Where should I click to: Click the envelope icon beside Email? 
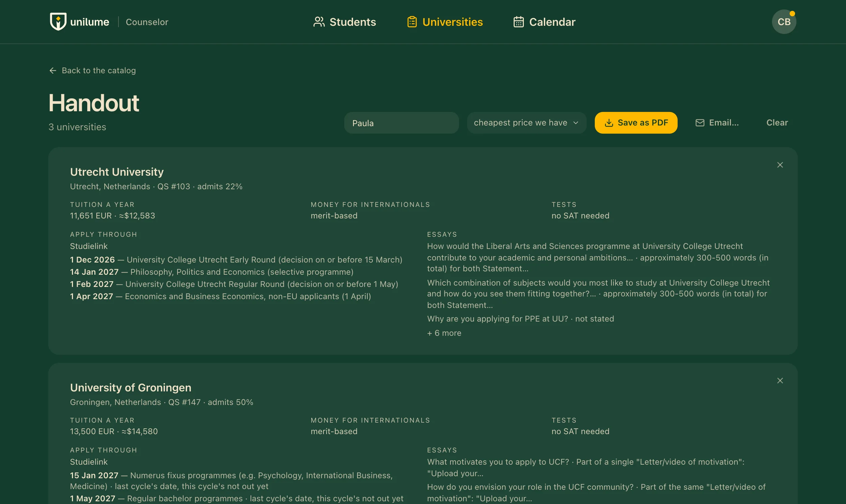[x=699, y=122]
